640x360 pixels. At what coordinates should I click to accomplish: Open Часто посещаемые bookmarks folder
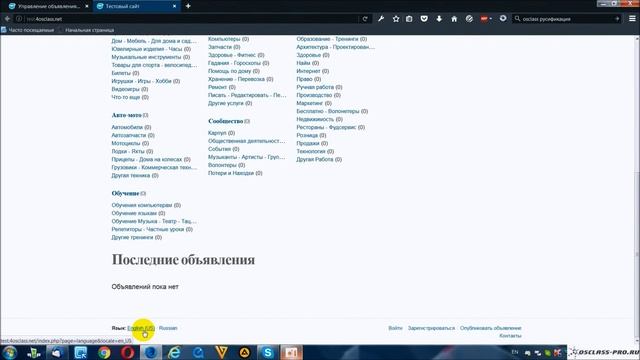(x=28, y=30)
